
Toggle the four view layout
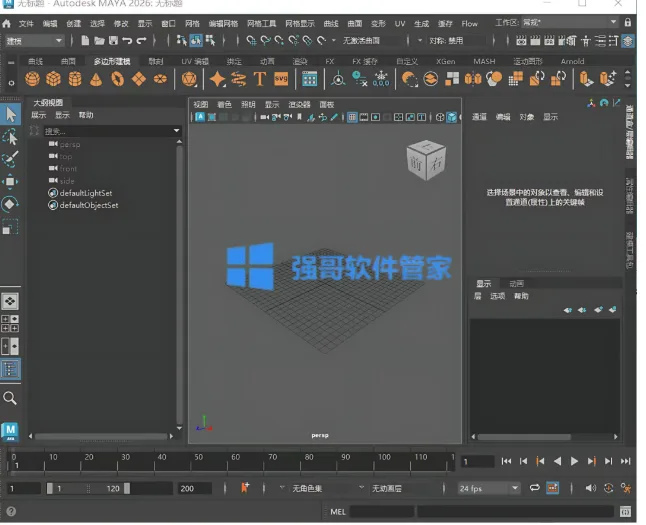[x=10, y=324]
